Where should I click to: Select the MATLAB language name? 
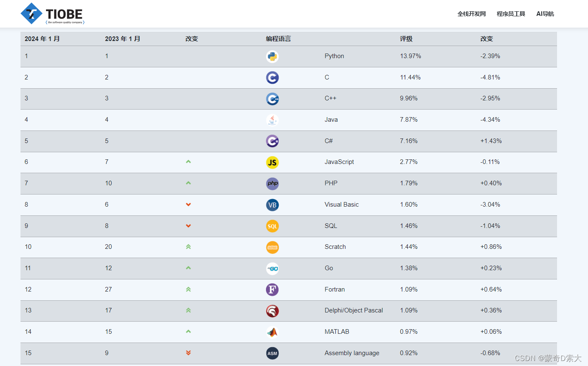pyautogui.click(x=337, y=332)
